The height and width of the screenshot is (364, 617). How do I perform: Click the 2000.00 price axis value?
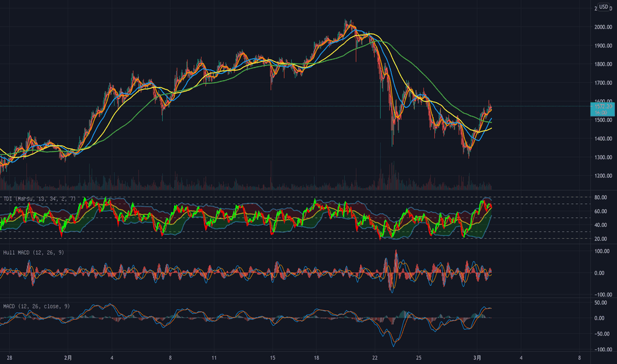[603, 27]
